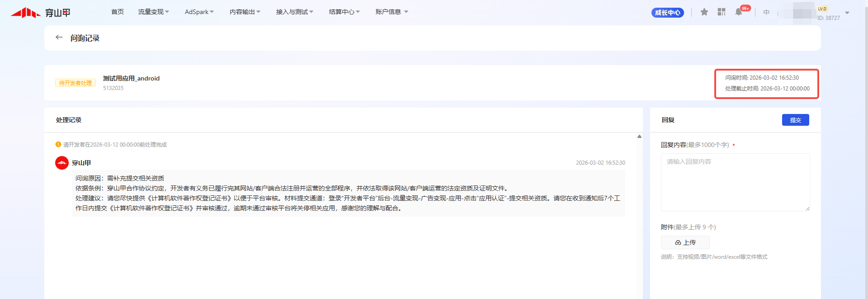The image size is (868, 299).
Task: Go to 首页 in the navigation
Action: click(118, 12)
